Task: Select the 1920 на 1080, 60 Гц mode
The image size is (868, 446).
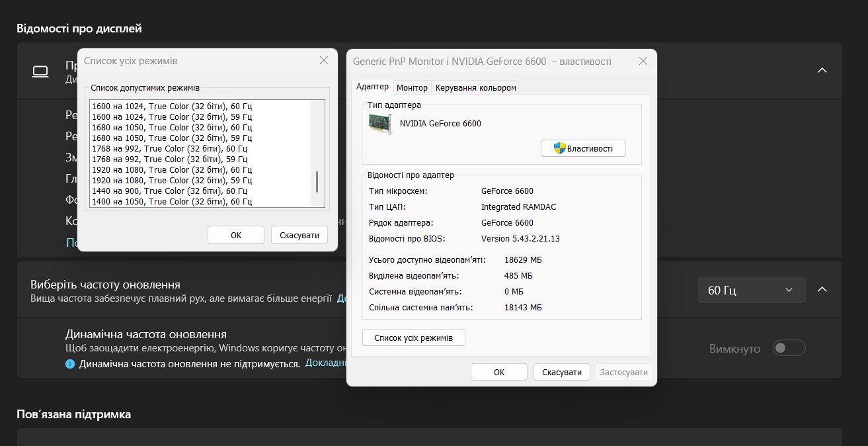Action: click(x=172, y=169)
